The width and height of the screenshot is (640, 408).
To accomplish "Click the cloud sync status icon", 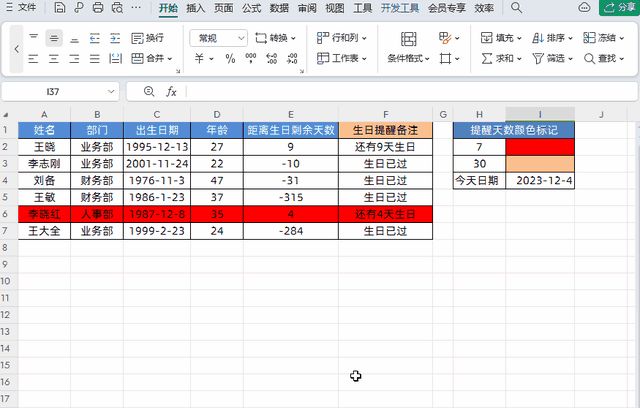I will [584, 7].
